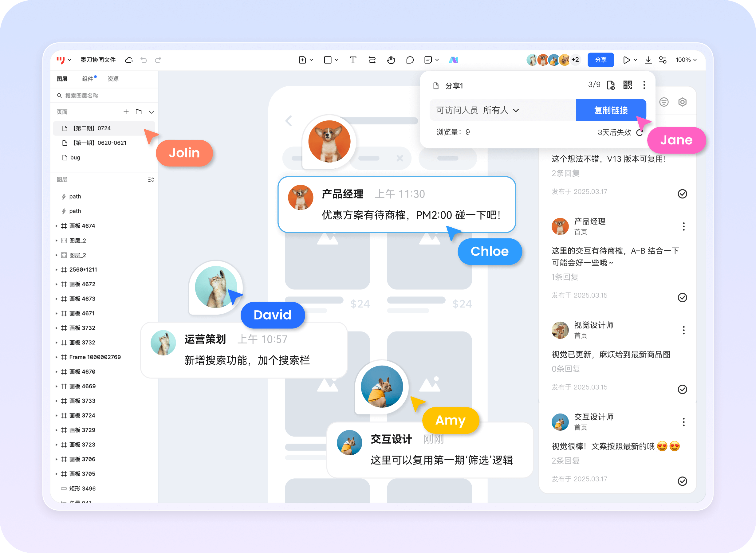Screen dimensions: 756x553
Task: Switch to the 图层 tab
Action: coord(62,79)
